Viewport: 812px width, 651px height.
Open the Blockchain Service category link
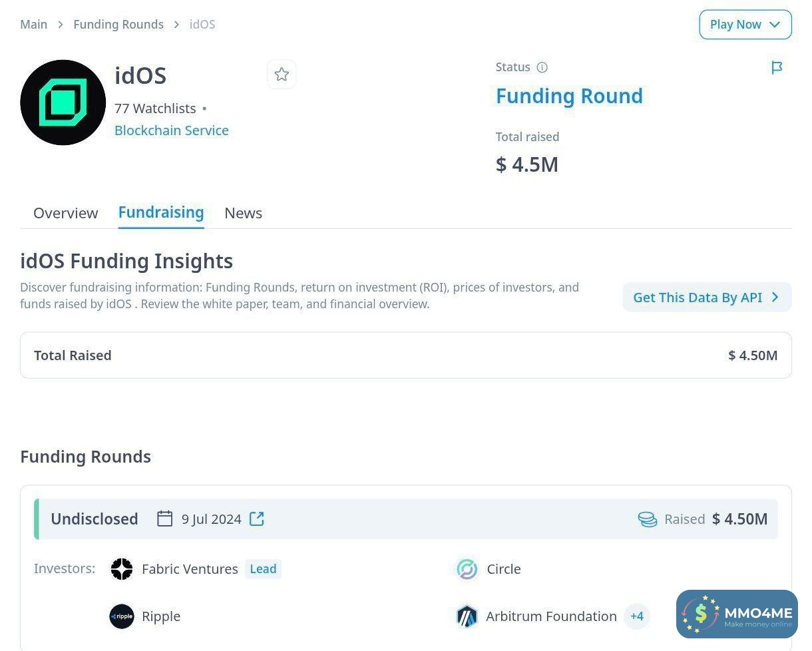pyautogui.click(x=172, y=130)
